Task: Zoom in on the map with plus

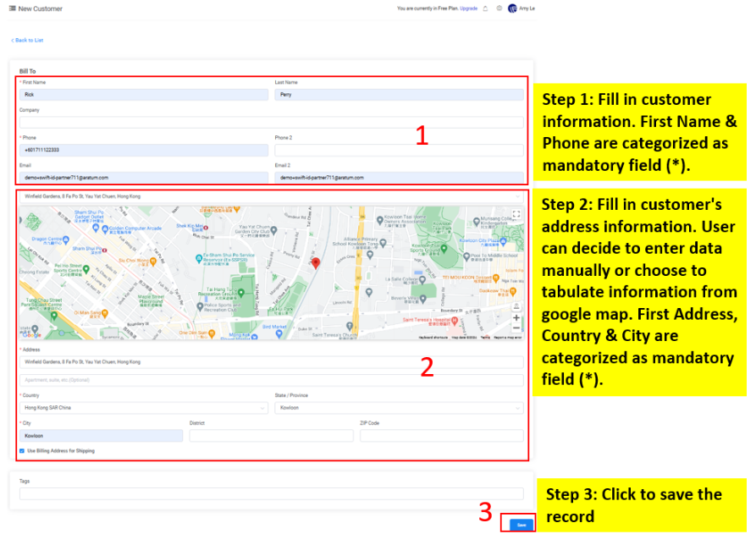Action: [x=516, y=317]
